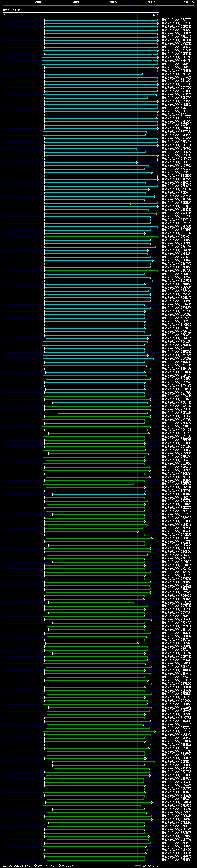
Task: Open hit UniRef100_Q2PXN7
Action: click(x=177, y=26)
